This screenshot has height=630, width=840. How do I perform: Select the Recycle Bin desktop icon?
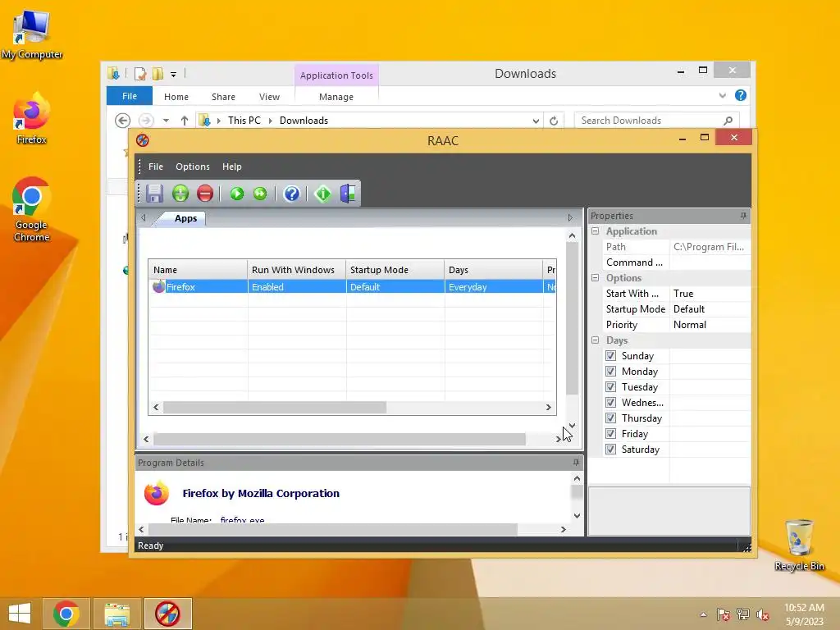(799, 545)
